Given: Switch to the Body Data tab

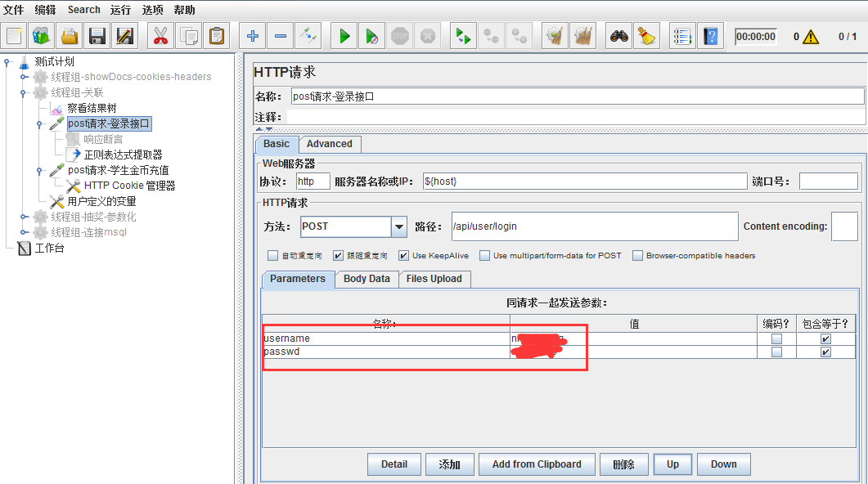Looking at the screenshot, I should (x=367, y=279).
